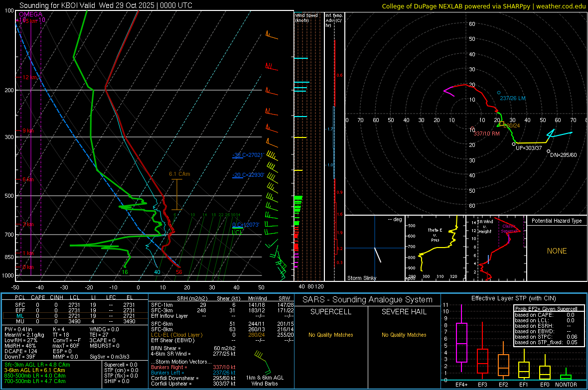
Task: Click the TEI = 27 value
Action: point(99,335)
